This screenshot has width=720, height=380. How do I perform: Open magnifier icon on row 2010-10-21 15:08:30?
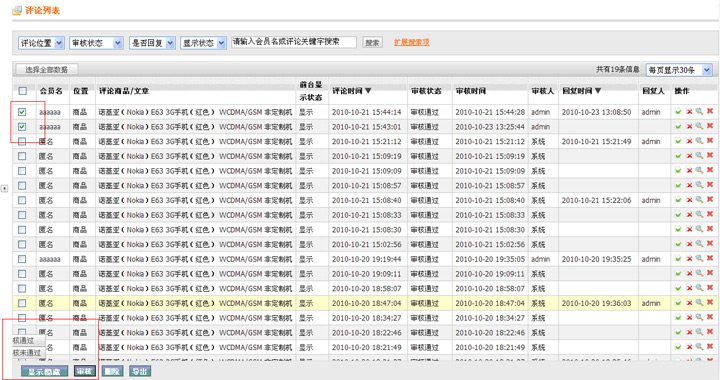coord(699,229)
